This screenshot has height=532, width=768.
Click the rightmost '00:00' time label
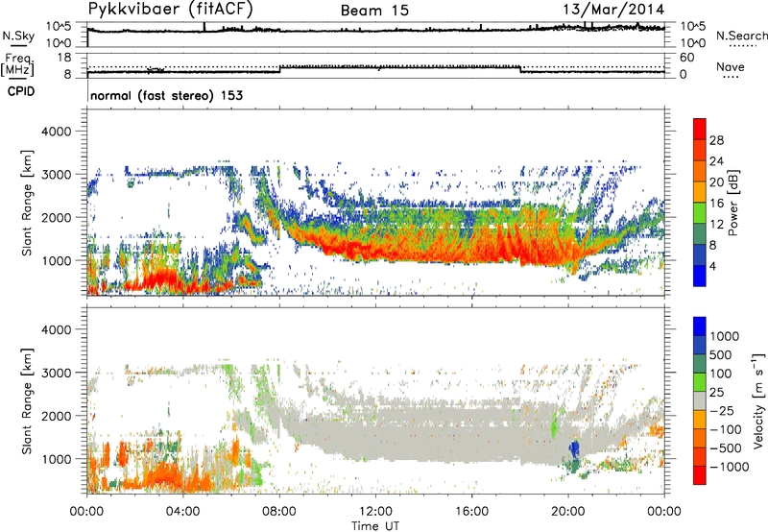coord(663,512)
